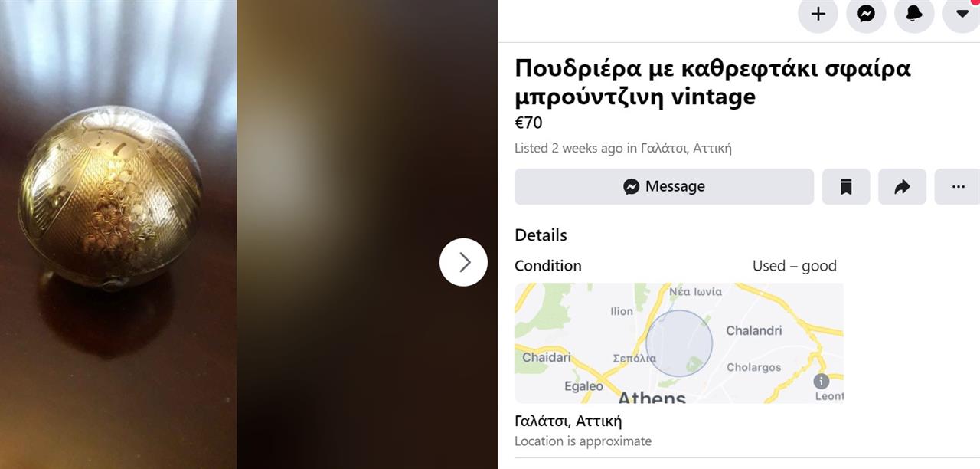The height and width of the screenshot is (469, 980).
Task: Open Messenger from the top bar
Action: click(866, 14)
